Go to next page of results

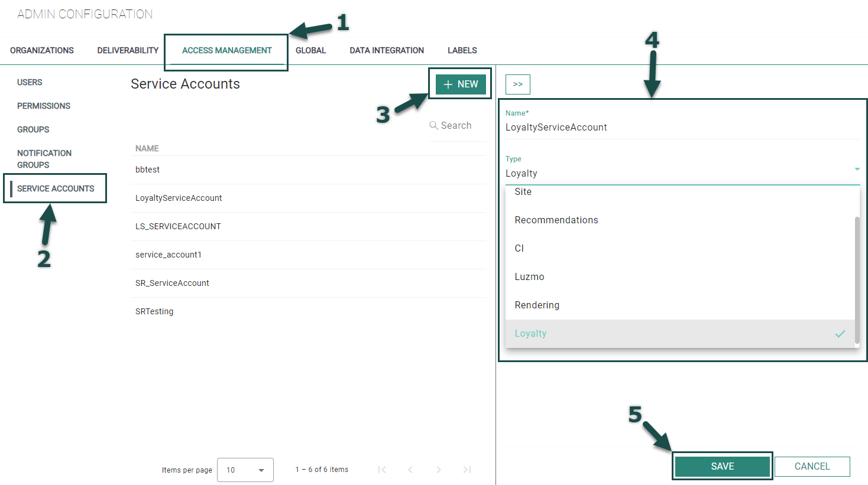click(x=438, y=470)
